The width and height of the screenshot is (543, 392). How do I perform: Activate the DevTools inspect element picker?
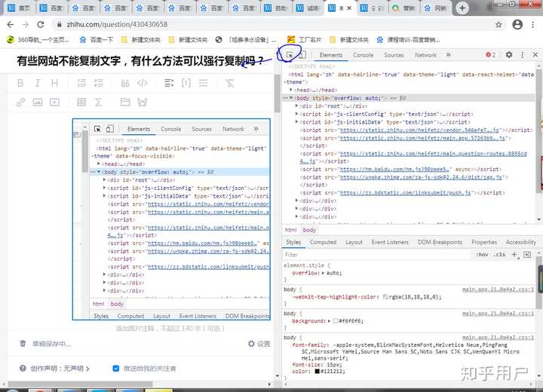click(x=290, y=55)
